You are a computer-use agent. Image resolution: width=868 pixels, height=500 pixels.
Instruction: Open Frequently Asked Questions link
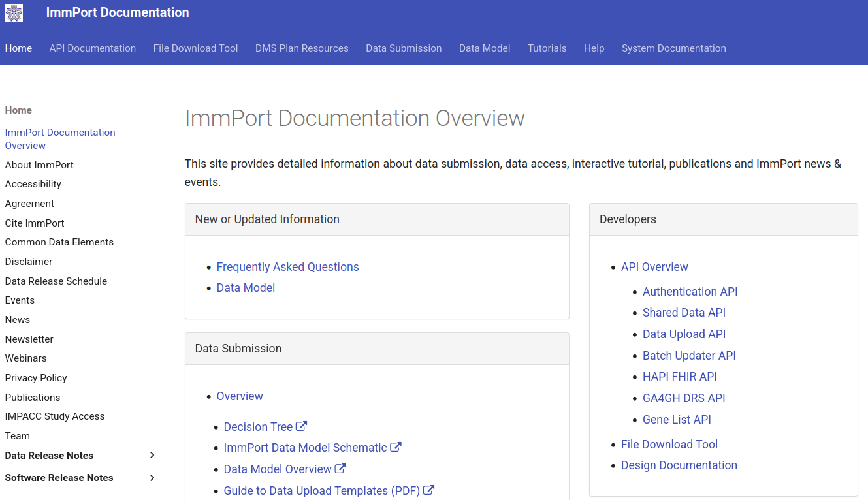288,267
